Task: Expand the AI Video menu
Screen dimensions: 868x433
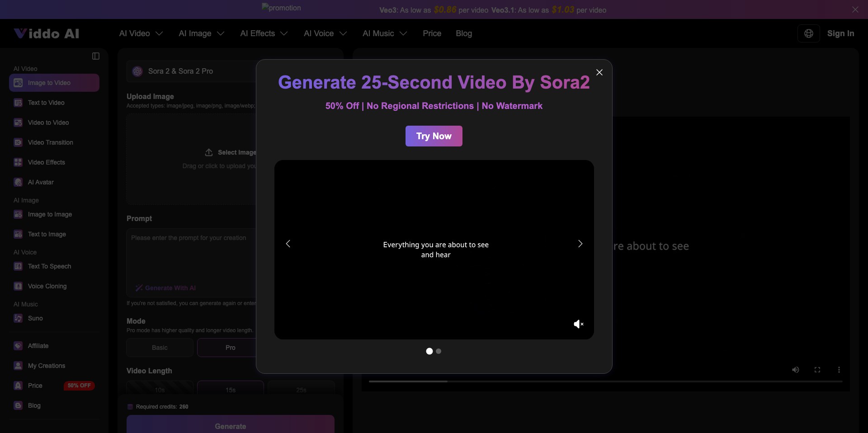Action: point(141,33)
